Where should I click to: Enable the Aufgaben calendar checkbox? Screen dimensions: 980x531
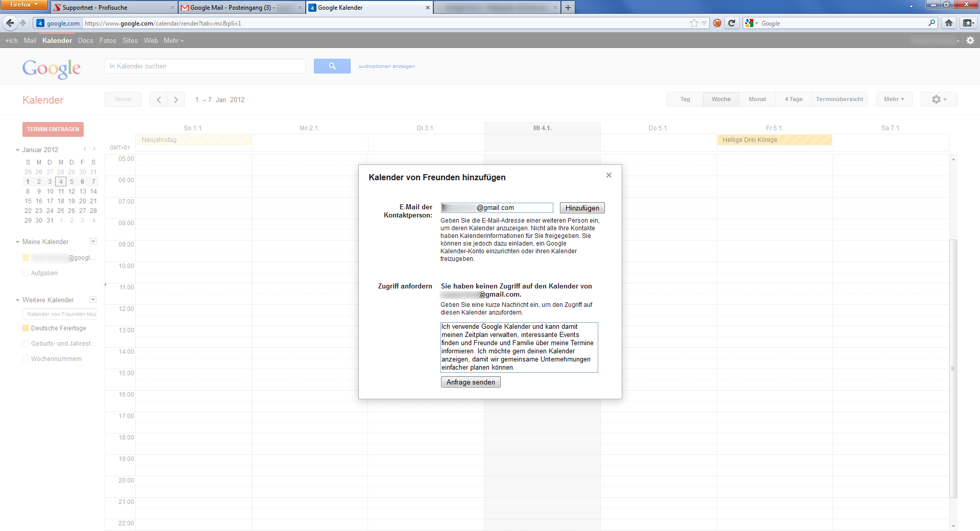pyautogui.click(x=26, y=273)
